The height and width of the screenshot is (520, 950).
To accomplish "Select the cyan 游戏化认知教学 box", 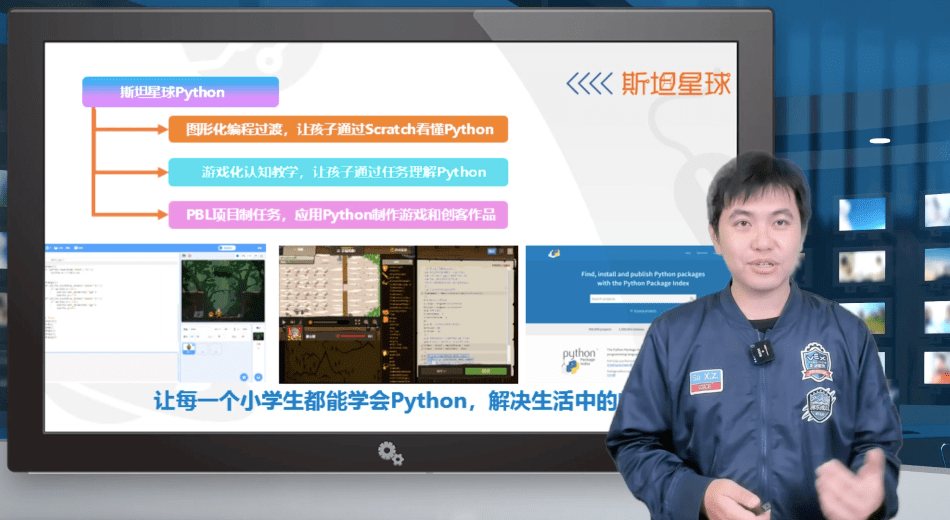I will click(338, 172).
